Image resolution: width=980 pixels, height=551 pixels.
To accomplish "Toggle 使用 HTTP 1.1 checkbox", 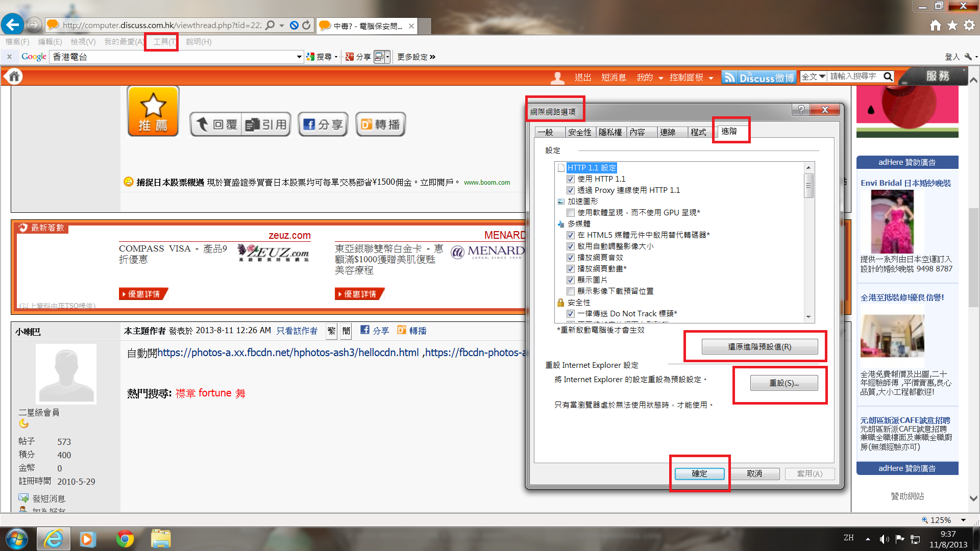I will (571, 179).
